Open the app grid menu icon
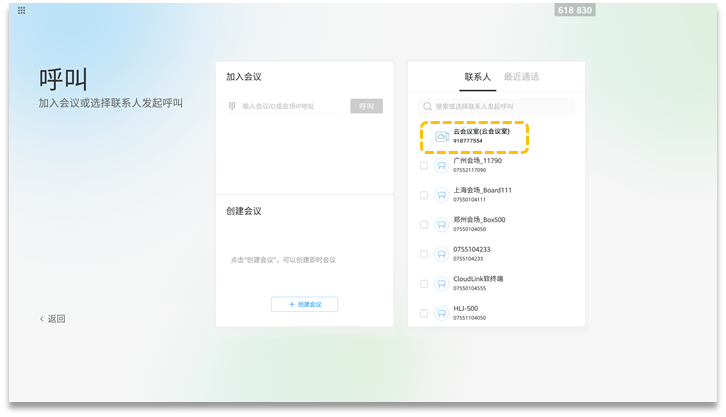This screenshot has width=726, height=417. tap(22, 10)
